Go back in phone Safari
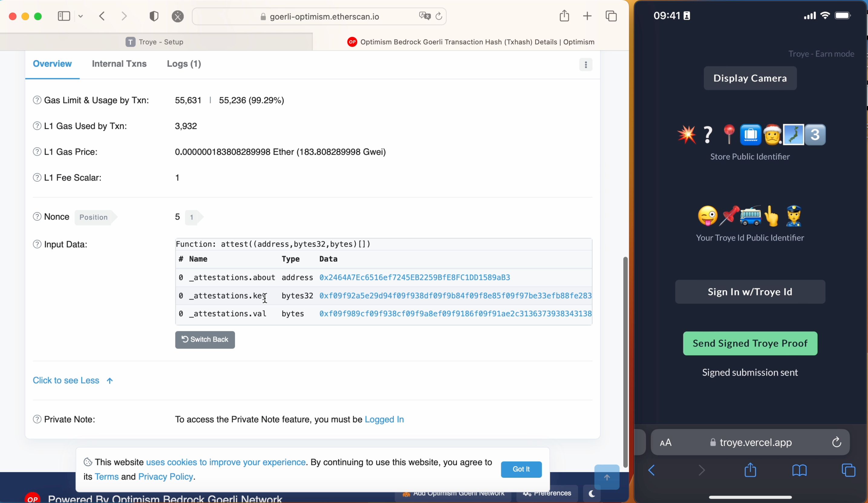 click(651, 470)
